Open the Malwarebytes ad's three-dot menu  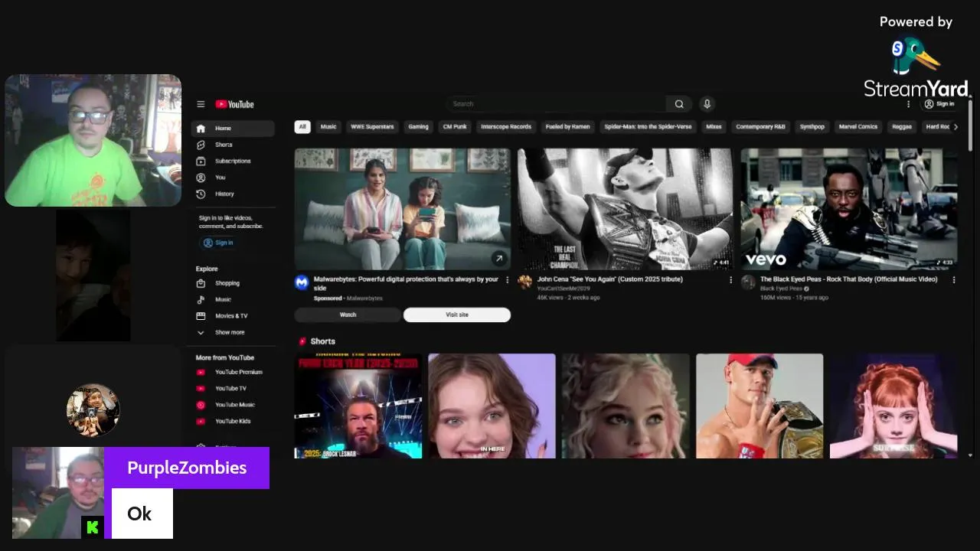click(507, 280)
